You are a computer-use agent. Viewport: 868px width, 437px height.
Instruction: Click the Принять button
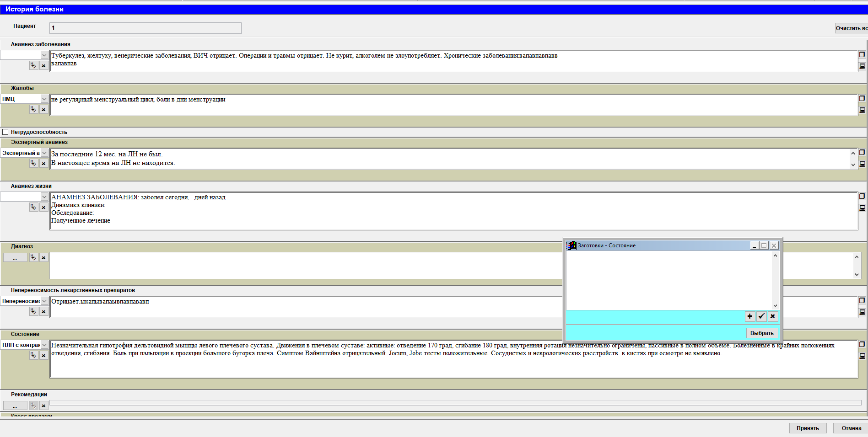tap(807, 428)
